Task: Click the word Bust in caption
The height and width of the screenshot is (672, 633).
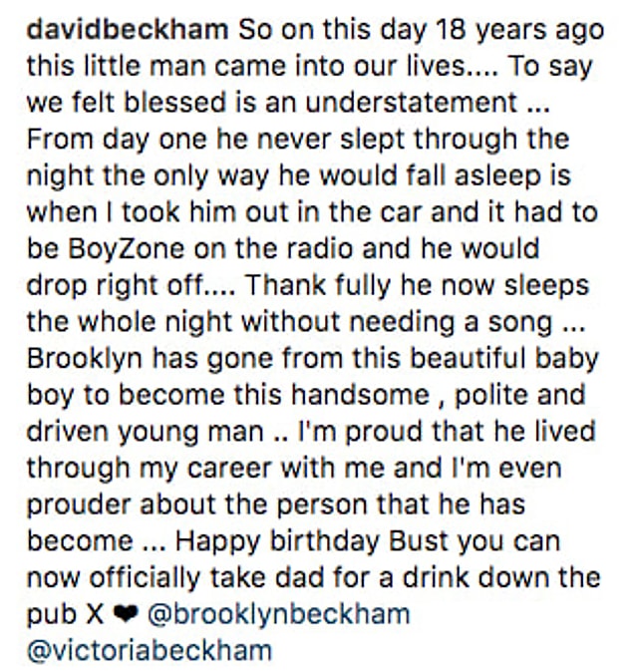Action: (419, 540)
